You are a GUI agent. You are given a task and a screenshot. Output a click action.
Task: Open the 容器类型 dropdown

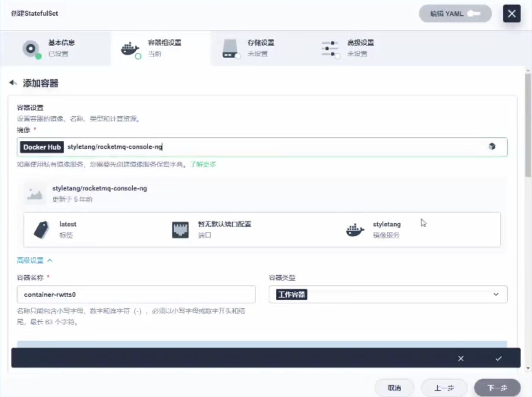pos(388,295)
